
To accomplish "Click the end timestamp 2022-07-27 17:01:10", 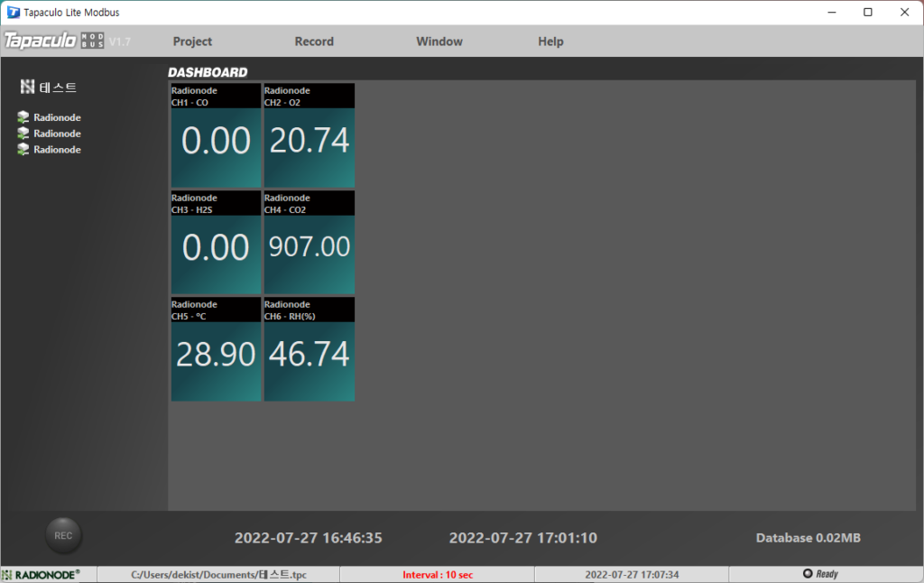I will 523,538.
